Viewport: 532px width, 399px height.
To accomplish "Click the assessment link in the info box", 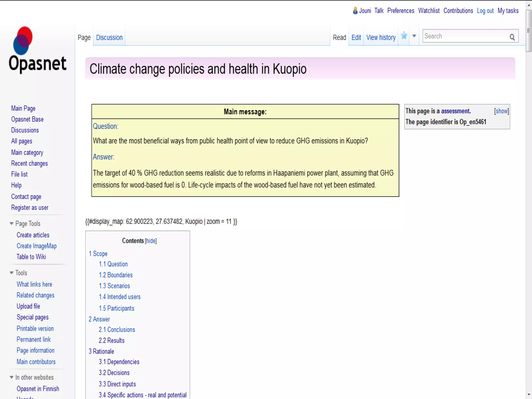I will (455, 111).
